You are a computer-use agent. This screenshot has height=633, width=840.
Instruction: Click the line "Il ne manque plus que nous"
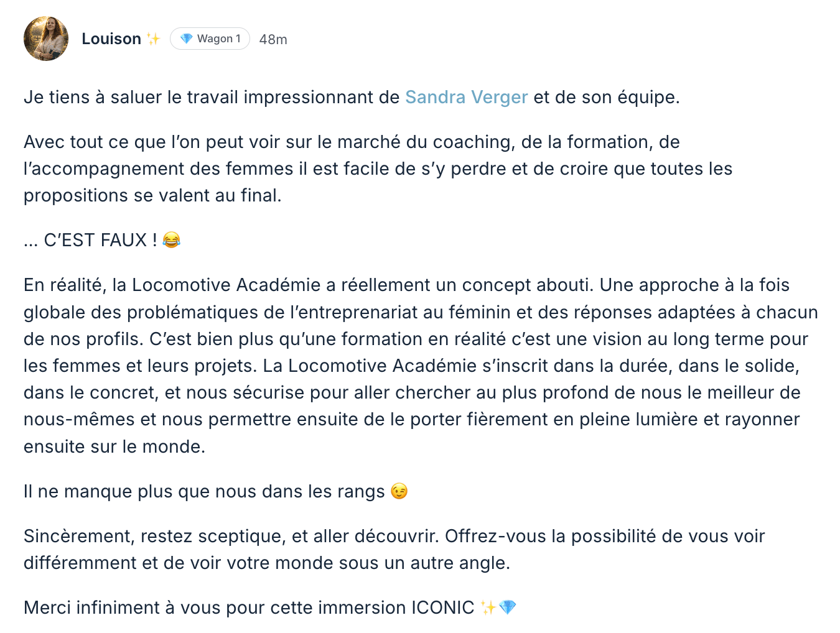tap(204, 491)
